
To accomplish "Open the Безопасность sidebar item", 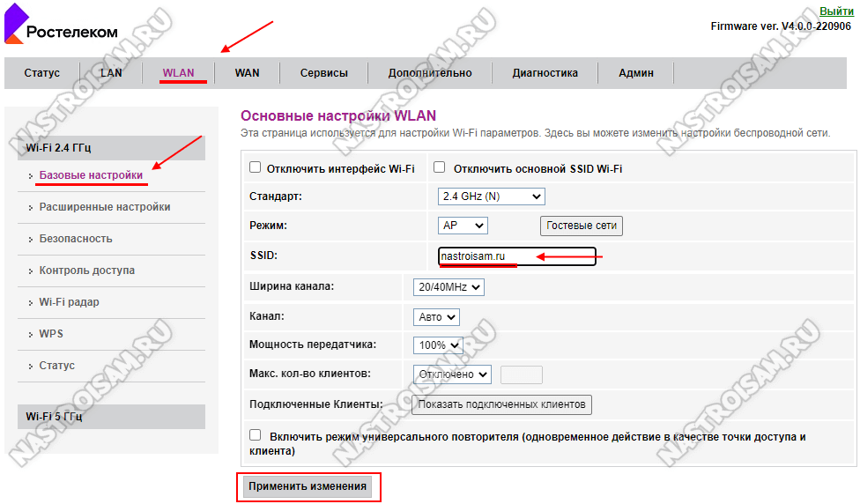I will point(76,239).
